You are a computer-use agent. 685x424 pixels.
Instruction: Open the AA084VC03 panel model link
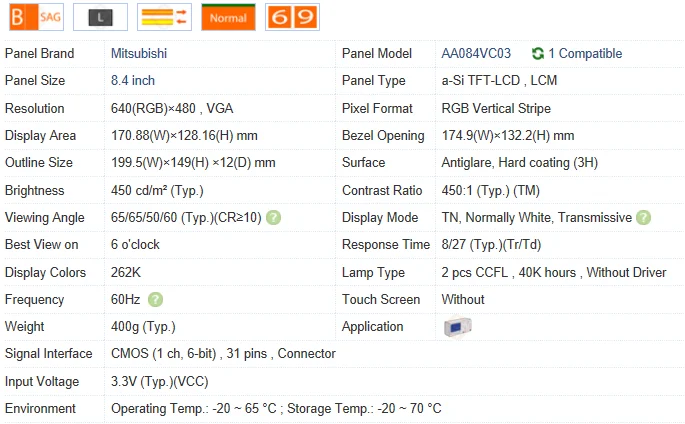point(476,54)
